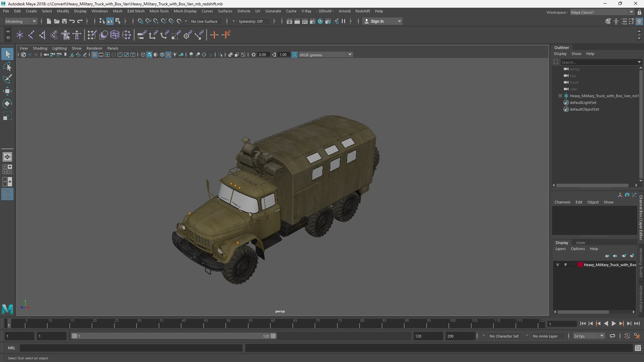The image size is (644, 362).
Task: Open the Mesh Tools menu
Action: (x=159, y=11)
